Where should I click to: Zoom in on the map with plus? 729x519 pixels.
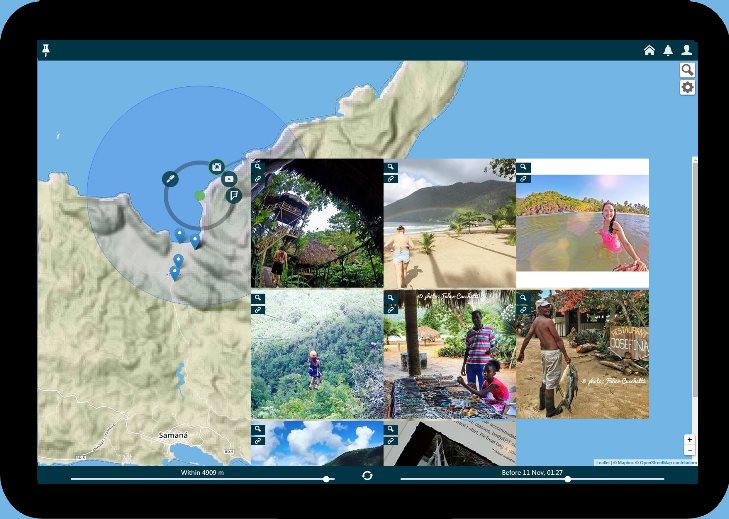tap(688, 440)
